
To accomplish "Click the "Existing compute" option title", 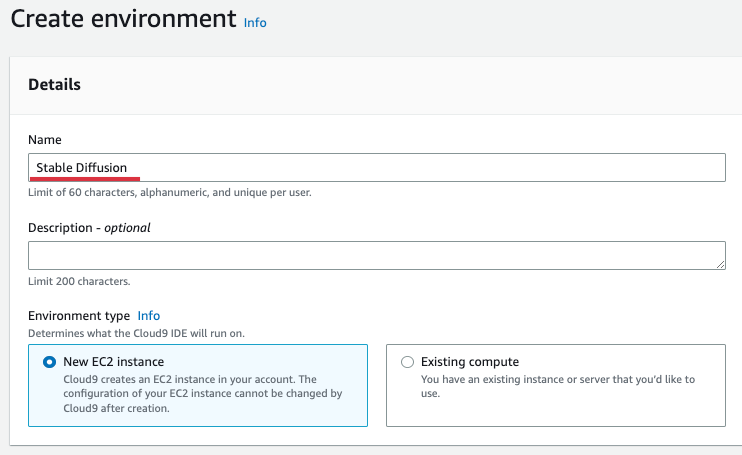I will pyautogui.click(x=469, y=362).
